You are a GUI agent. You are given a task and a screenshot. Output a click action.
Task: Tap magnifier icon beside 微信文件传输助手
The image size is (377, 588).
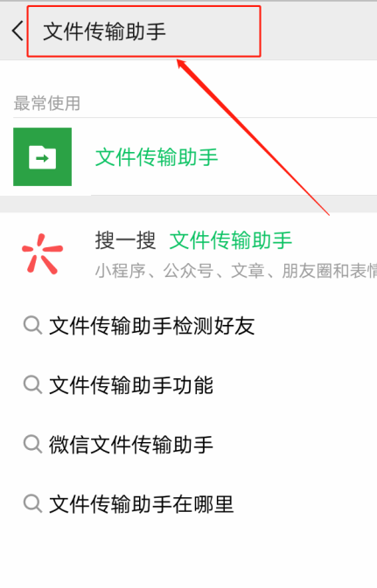32,444
